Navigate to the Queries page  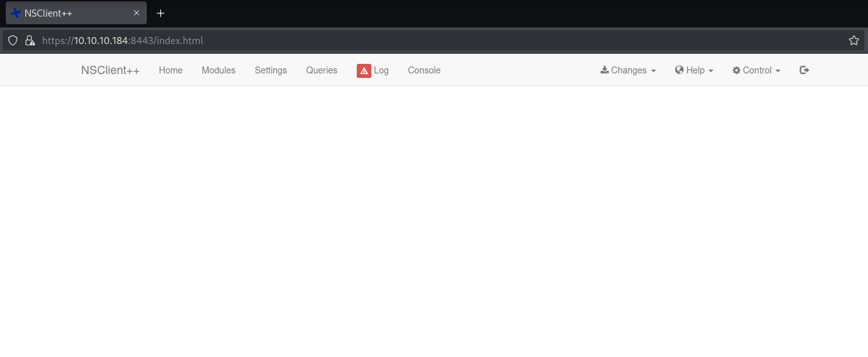point(322,70)
